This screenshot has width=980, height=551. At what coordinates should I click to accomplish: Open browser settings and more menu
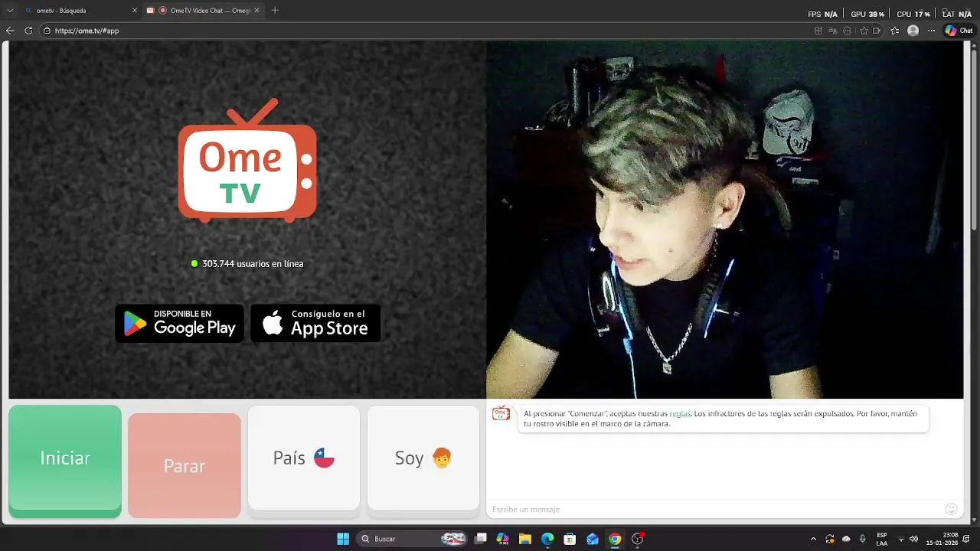pyautogui.click(x=931, y=31)
